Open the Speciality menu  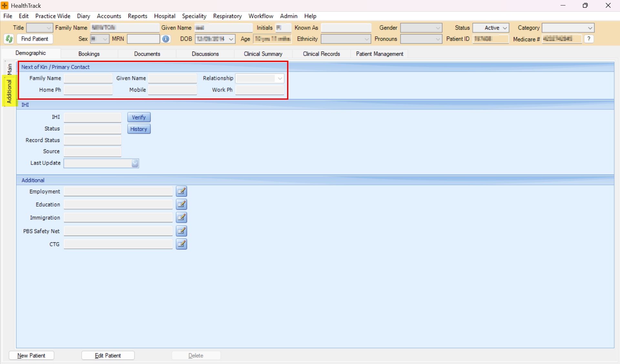pos(194,16)
